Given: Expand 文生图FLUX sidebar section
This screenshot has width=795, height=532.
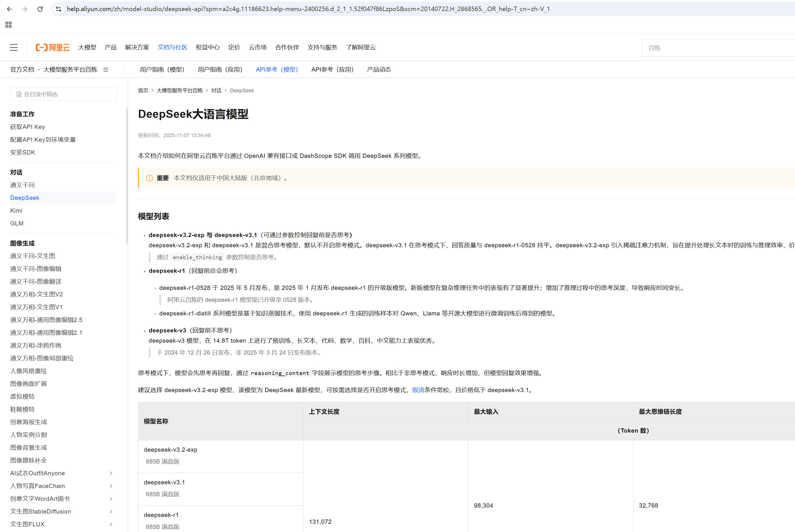Looking at the screenshot, I should 111,524.
